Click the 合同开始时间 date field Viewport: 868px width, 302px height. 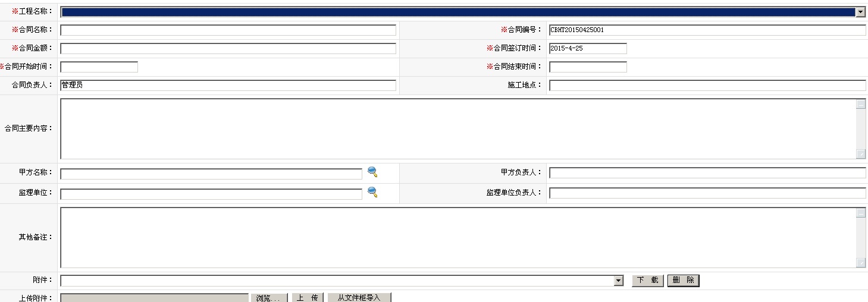[x=99, y=67]
